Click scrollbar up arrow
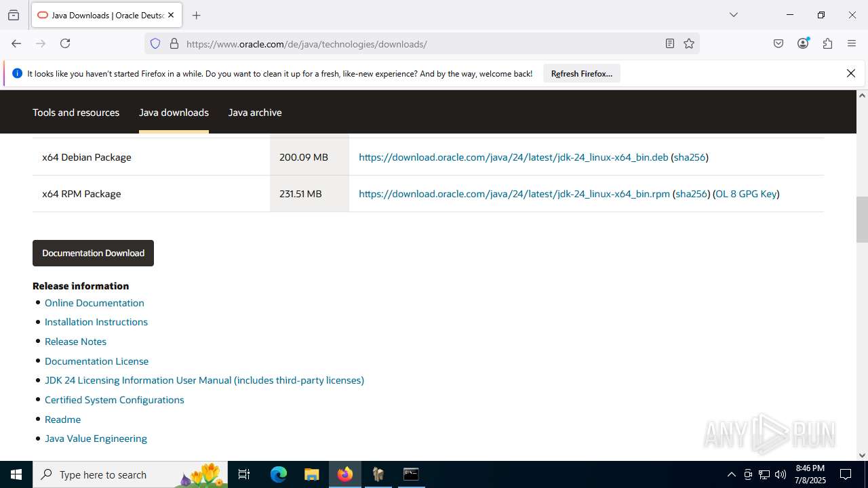This screenshot has width=868, height=488. (862, 95)
